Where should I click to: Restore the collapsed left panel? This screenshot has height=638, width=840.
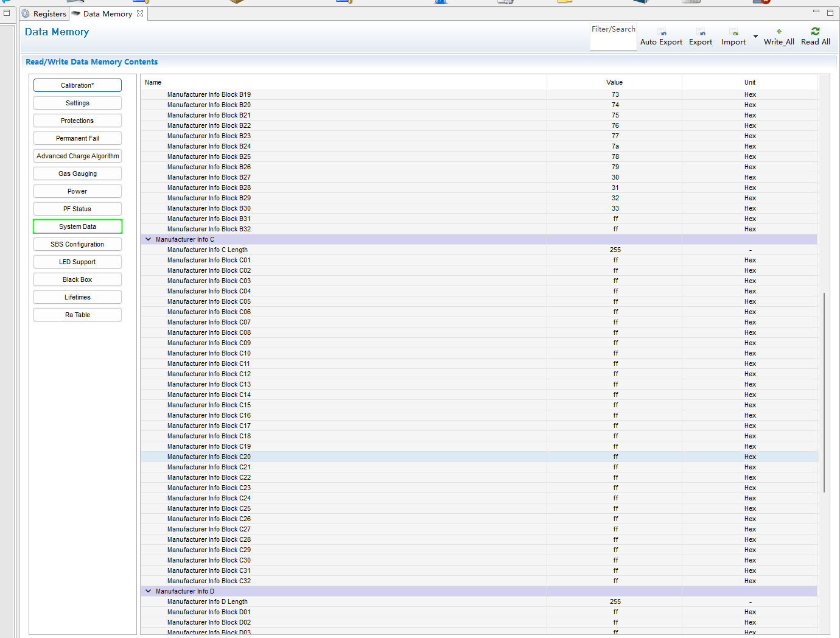[7, 12]
